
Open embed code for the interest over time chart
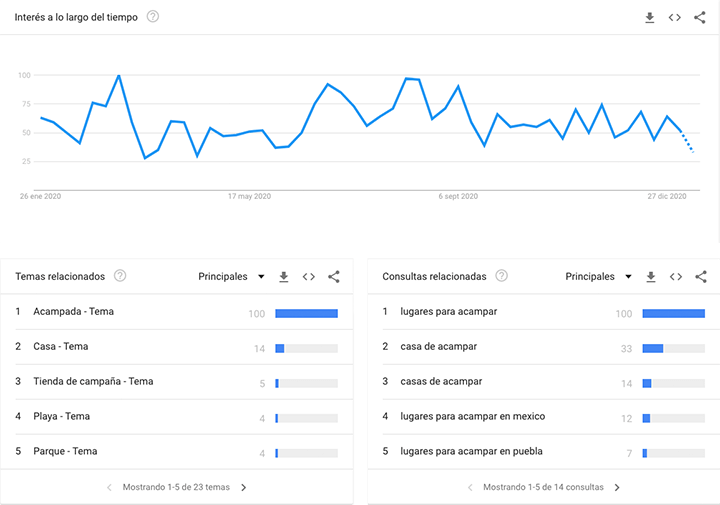click(x=675, y=17)
